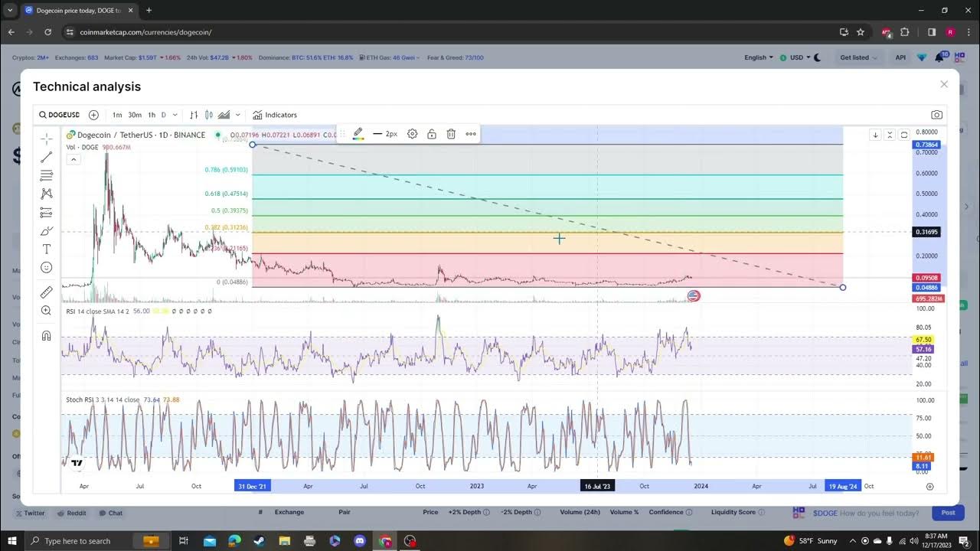
Task: Take a chart snapshot with camera icon
Action: [936, 115]
